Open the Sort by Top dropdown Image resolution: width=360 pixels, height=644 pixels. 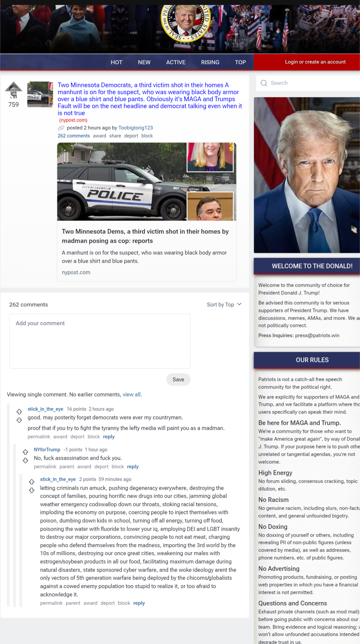click(x=224, y=304)
